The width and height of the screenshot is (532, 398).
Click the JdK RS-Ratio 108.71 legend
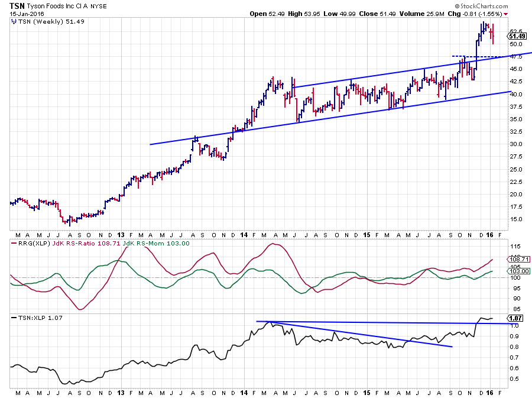(x=86, y=244)
